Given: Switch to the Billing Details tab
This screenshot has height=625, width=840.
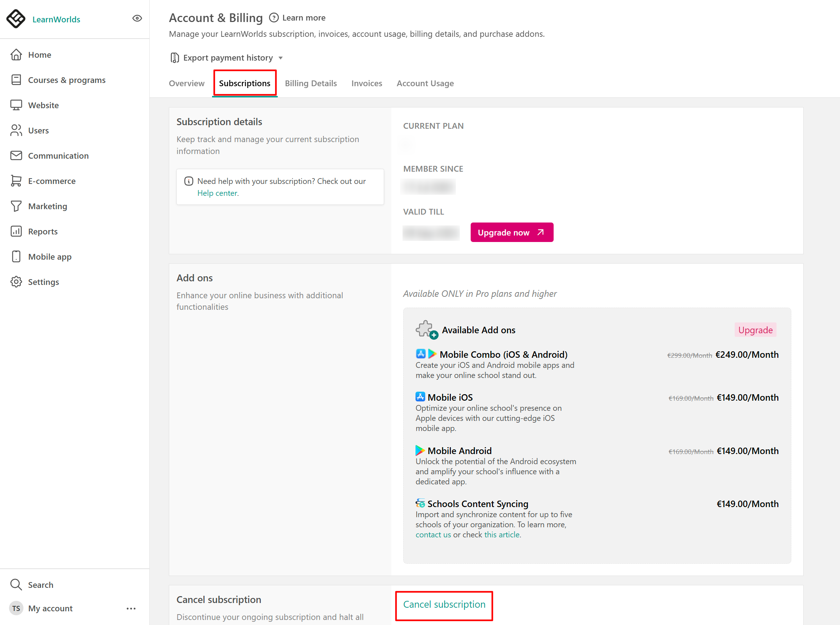Looking at the screenshot, I should 311,83.
